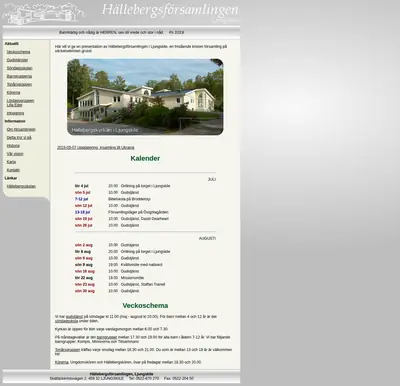Click 'Gudstjänst, David Dearheart' event text
Image resolution: width=400 pixels, height=386 pixels.
145,219
